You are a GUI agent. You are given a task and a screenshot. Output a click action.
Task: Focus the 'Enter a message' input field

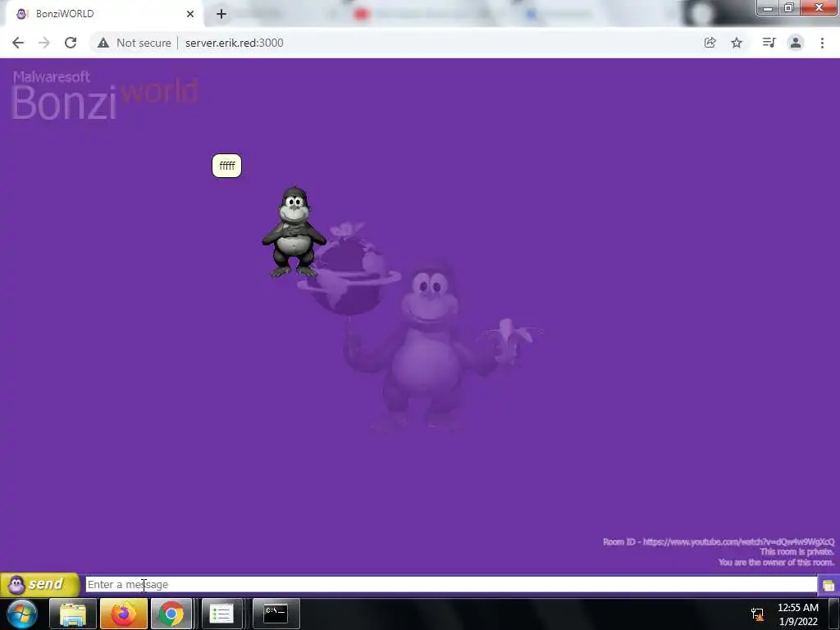(451, 584)
